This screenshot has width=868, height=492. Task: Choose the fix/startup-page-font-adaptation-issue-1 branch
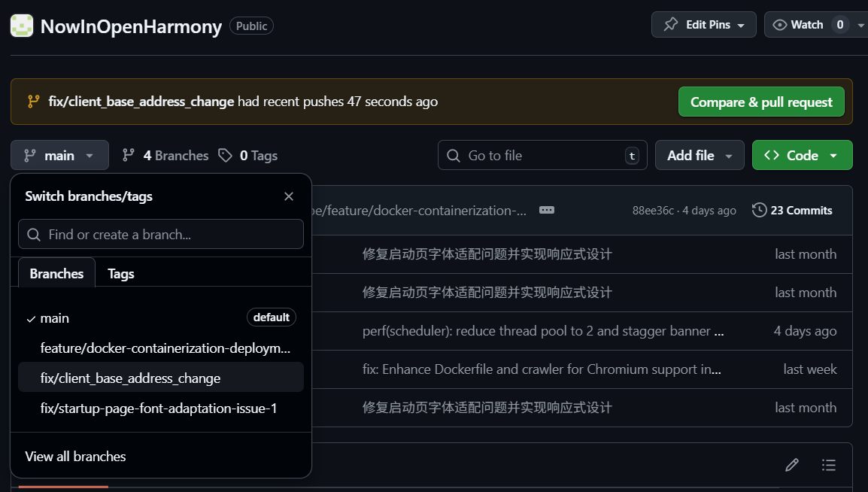(x=159, y=408)
